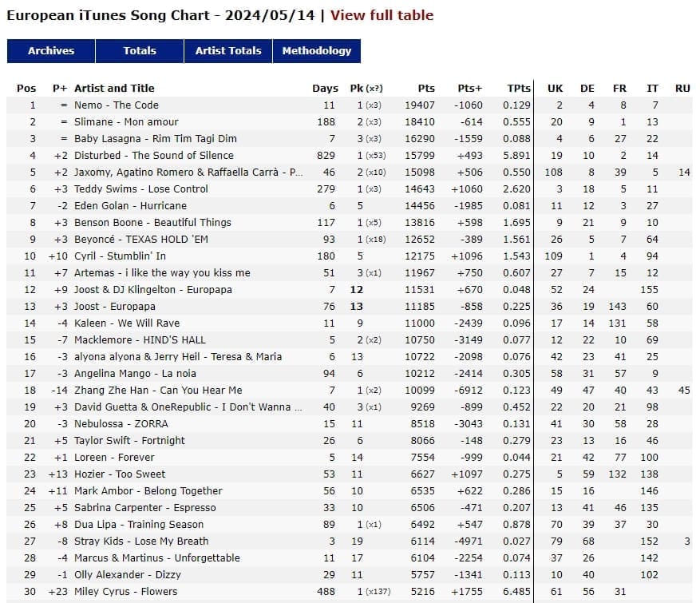This screenshot has width=700, height=603.
Task: Click the Pos column header
Action: point(26,88)
